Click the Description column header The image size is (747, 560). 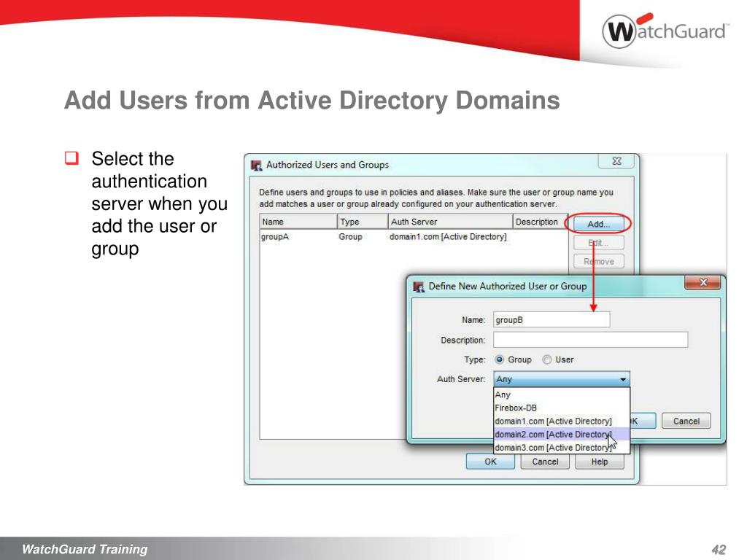tap(541, 222)
